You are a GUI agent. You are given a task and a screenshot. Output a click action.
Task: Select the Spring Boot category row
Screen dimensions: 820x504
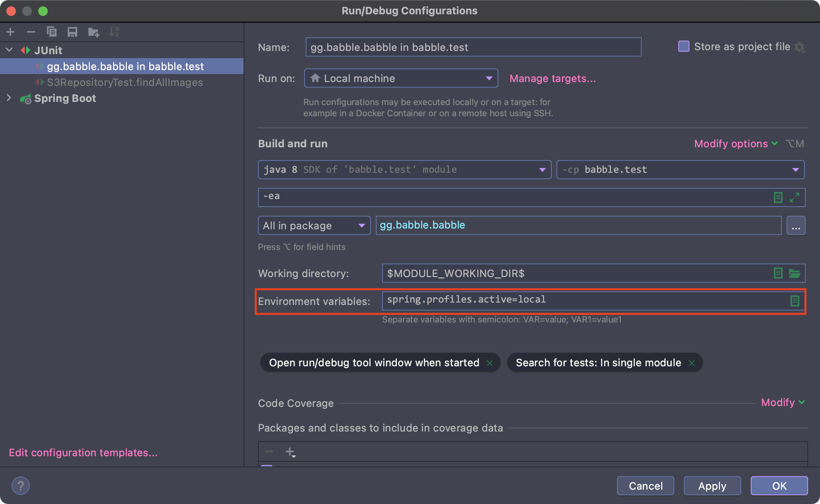[x=122, y=98]
